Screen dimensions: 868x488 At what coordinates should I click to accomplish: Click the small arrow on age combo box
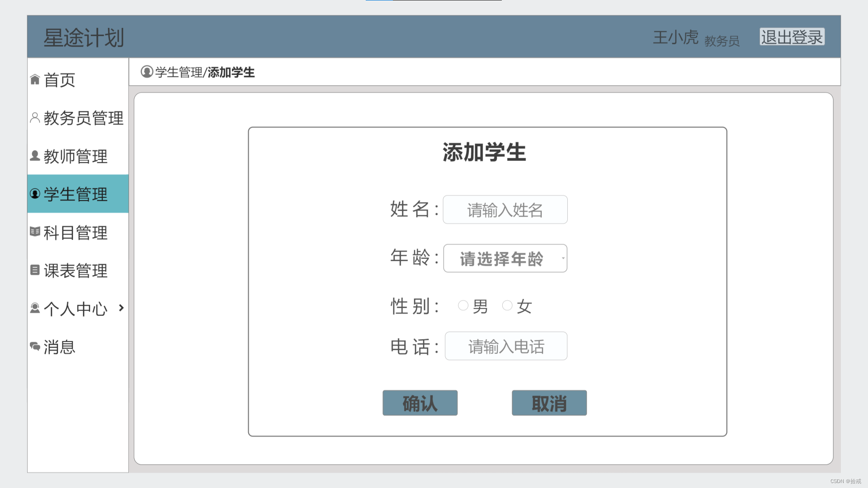[x=563, y=258]
